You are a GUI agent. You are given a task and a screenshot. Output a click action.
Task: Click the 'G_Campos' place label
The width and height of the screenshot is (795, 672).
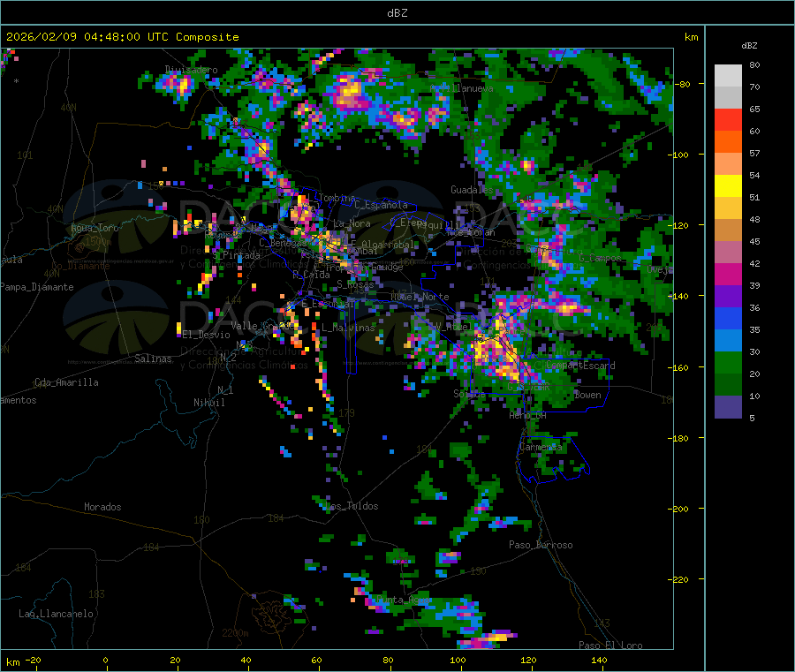[x=600, y=258]
